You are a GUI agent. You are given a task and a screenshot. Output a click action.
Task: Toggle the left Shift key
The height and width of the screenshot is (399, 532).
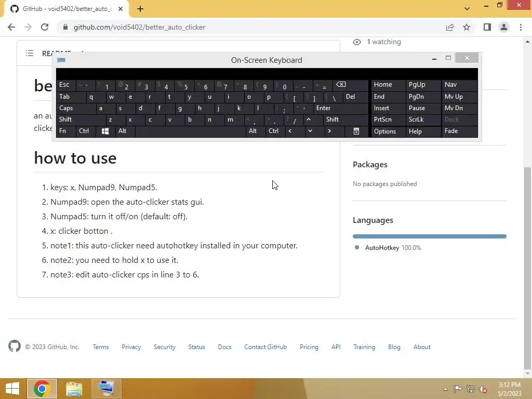(81, 120)
